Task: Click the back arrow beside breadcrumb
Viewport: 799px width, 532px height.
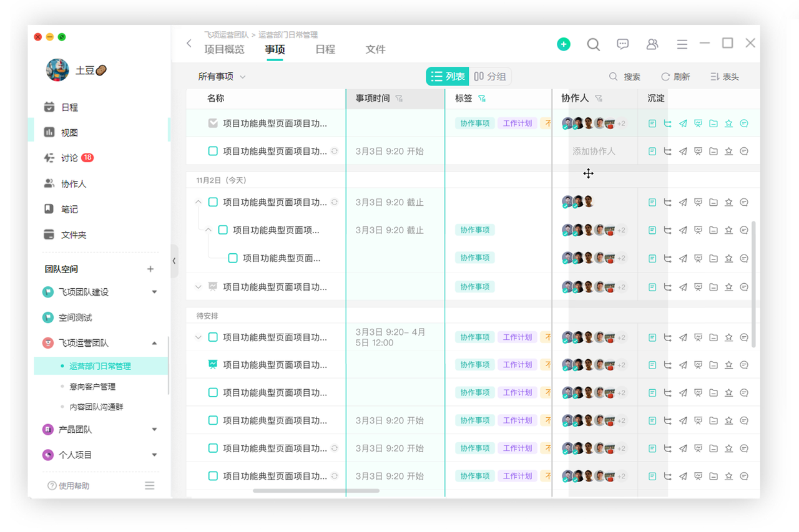Action: click(x=189, y=43)
